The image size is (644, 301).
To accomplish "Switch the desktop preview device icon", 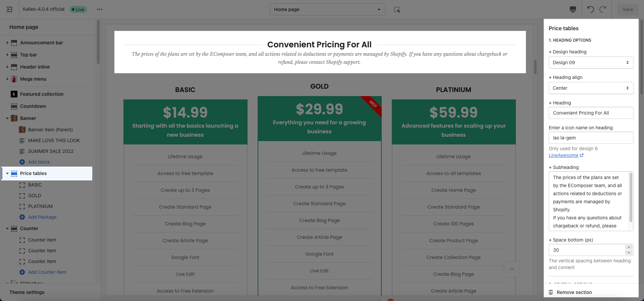I will (573, 9).
